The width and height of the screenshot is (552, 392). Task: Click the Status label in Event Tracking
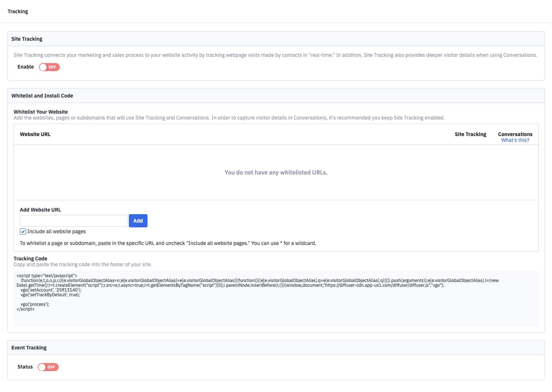(x=25, y=367)
